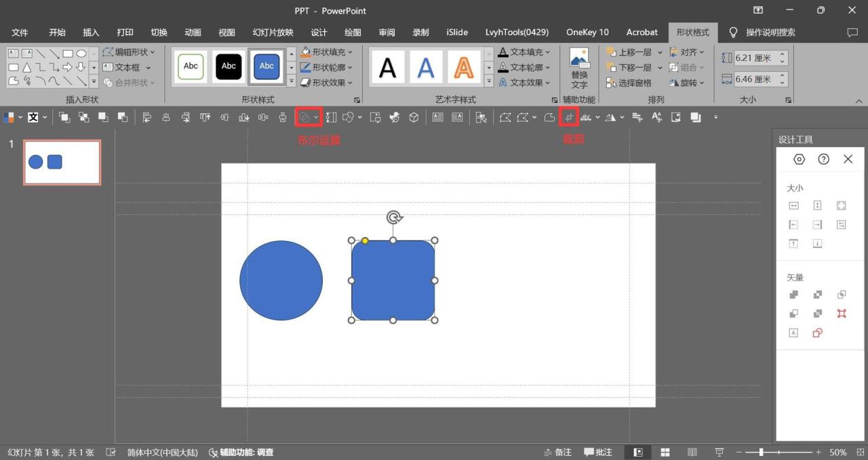
Task: Select the black Abc shape style swatch
Action: [229, 66]
